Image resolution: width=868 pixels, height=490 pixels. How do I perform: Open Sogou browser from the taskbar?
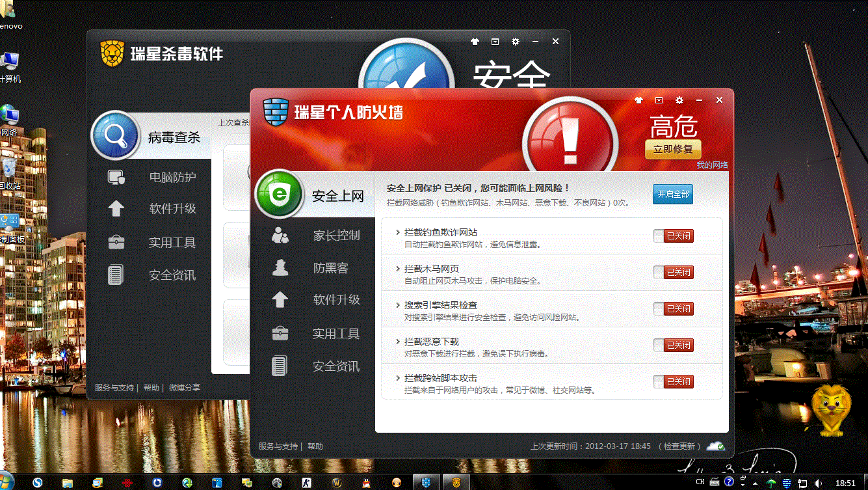point(38,482)
